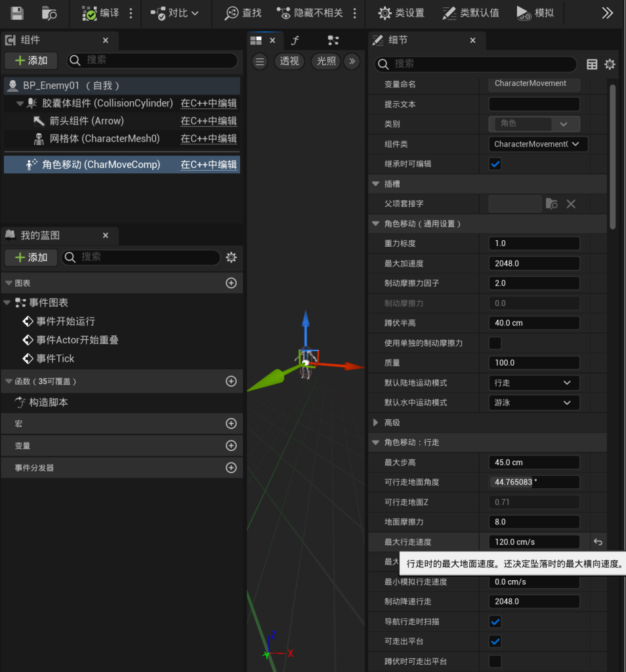Click the 透视 perspective view button
Viewport: 626px width, 672px height.
pyautogui.click(x=289, y=61)
